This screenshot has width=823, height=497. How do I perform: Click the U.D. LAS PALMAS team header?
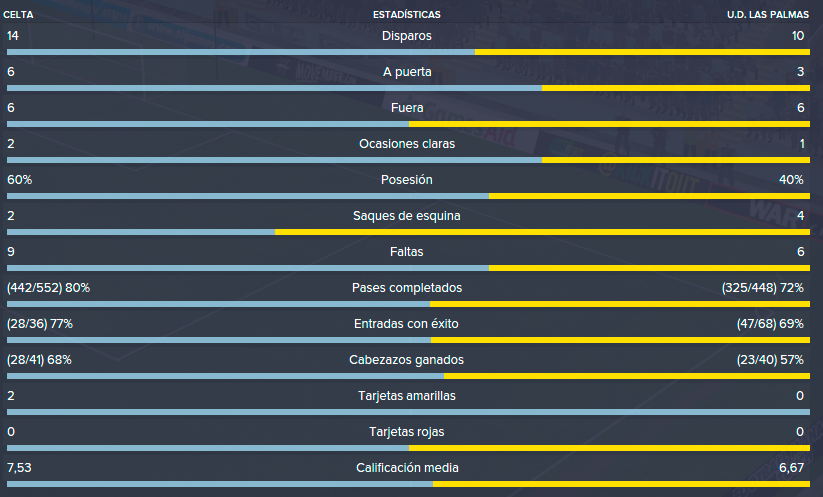tap(767, 15)
